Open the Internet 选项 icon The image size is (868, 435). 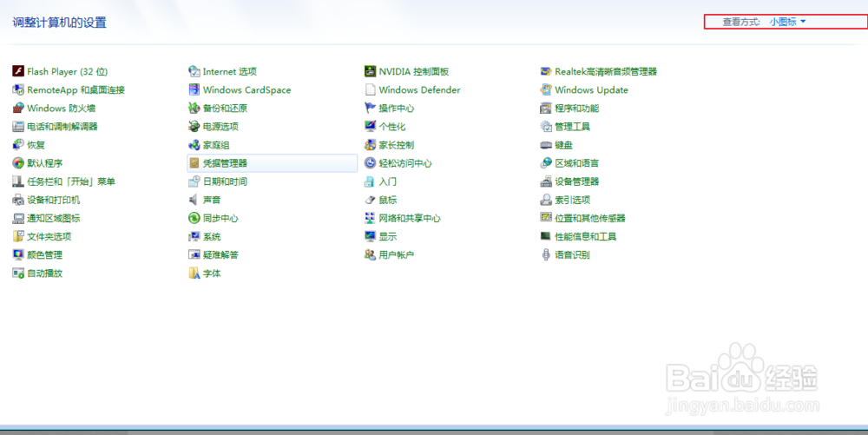click(x=194, y=71)
